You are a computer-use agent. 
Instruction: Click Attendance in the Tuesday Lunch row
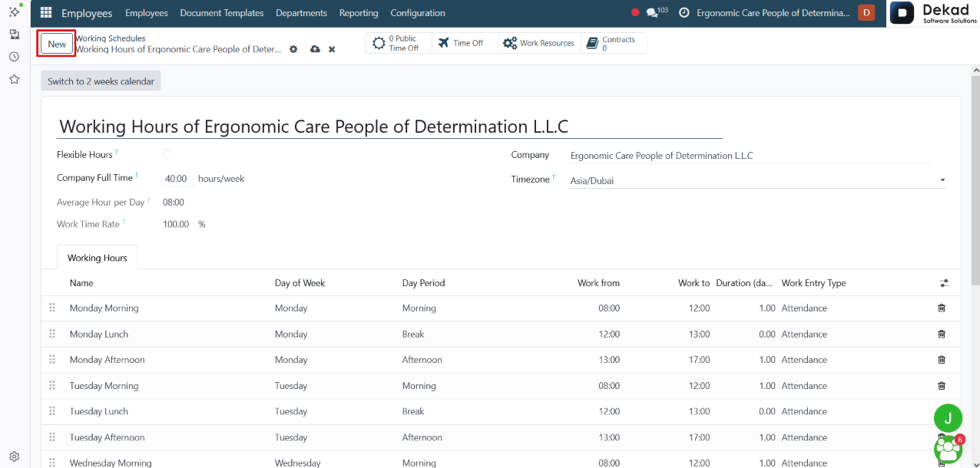pos(804,411)
